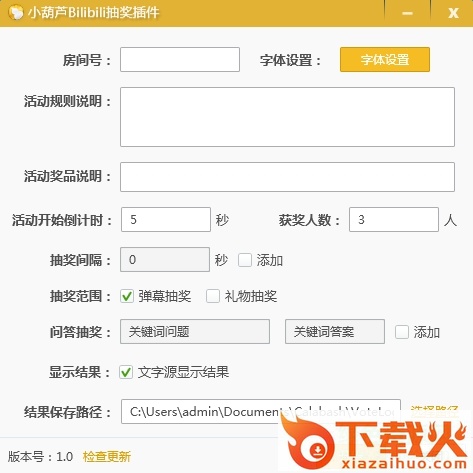The image size is (473, 473).
Task: Tick the 添加 checkbox for 问答抽奖
Action: pos(402,332)
